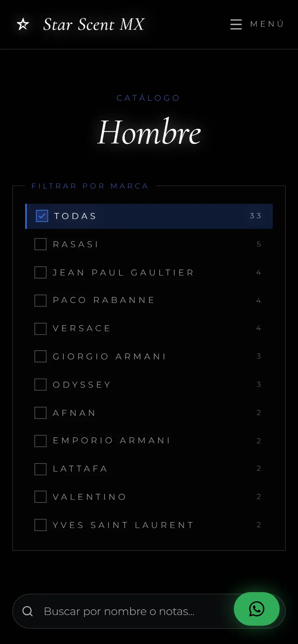The image size is (298, 644).
Task: Uncheck the Todas checkbox
Action: point(42,216)
